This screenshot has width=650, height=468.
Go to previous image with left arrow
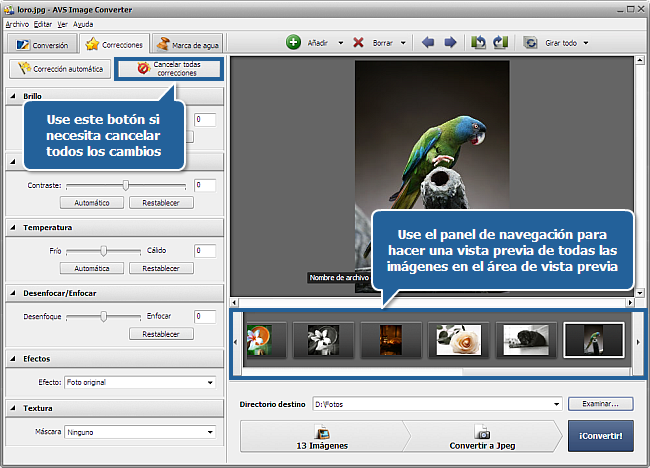[429, 43]
